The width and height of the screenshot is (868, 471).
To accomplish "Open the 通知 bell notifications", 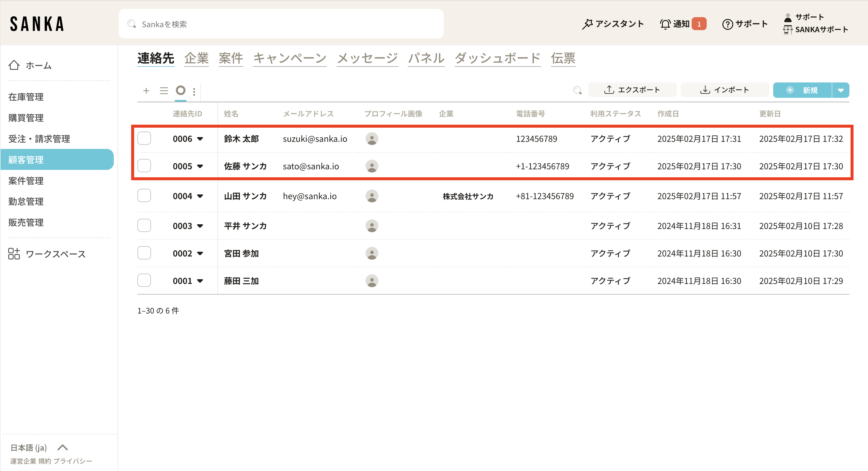I will pyautogui.click(x=665, y=24).
